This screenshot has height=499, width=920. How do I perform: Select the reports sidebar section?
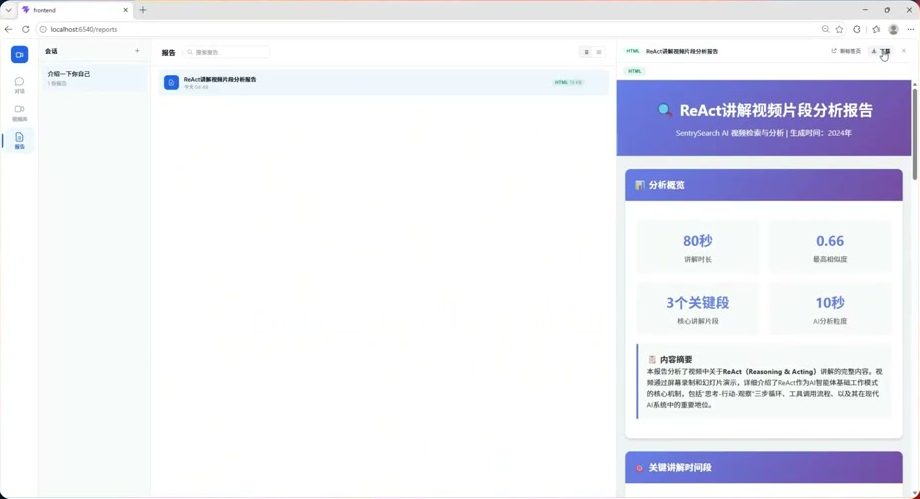19,141
